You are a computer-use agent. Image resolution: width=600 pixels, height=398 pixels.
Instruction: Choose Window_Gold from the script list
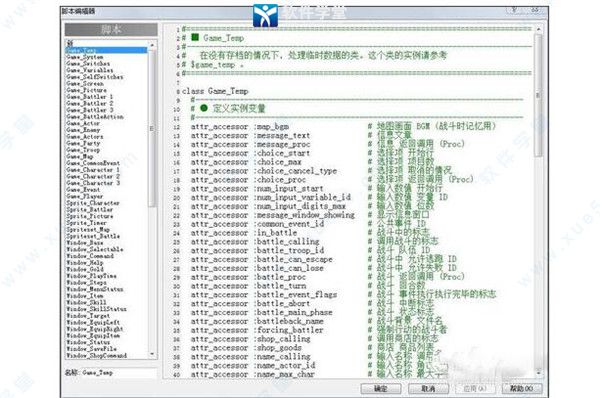(85, 269)
